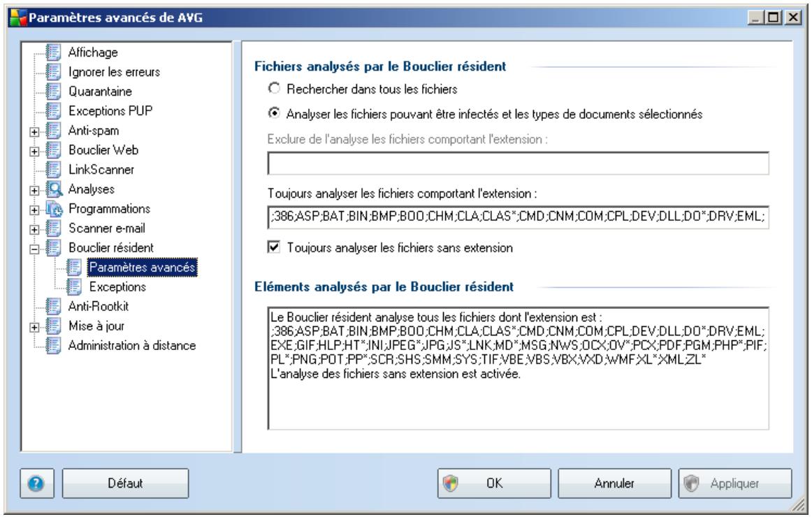The width and height of the screenshot is (812, 517).
Task: Select Anti-spam label in the tree
Action: click(x=94, y=131)
